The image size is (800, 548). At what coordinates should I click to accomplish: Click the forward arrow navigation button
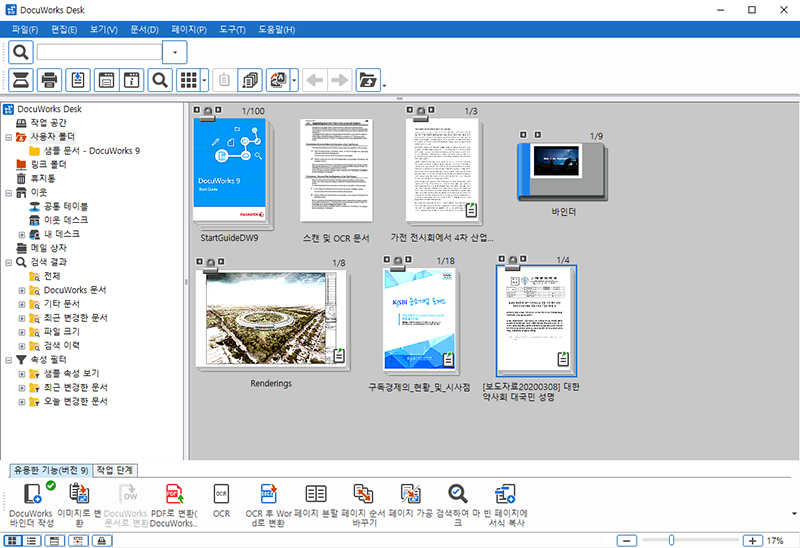point(340,80)
